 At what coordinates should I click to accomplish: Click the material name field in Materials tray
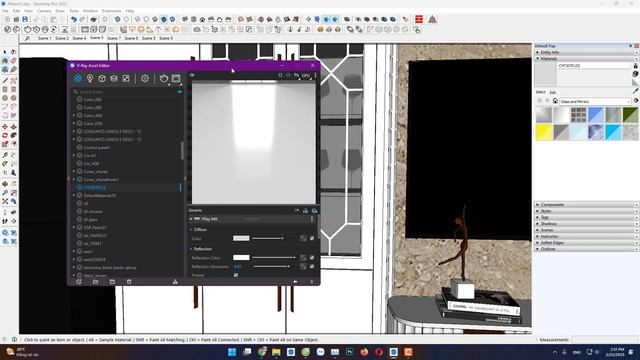click(x=594, y=65)
